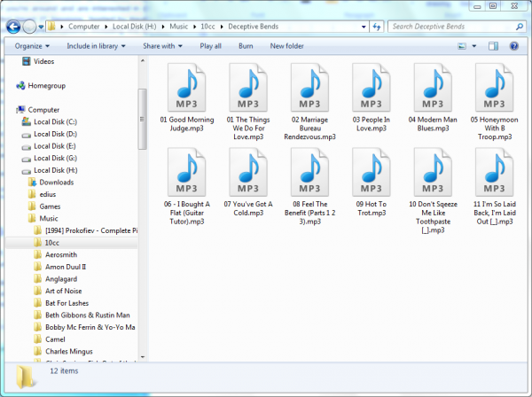Viewport: 532px width, 397px height.
Task: Open the Include in library dropdown
Action: (x=96, y=46)
